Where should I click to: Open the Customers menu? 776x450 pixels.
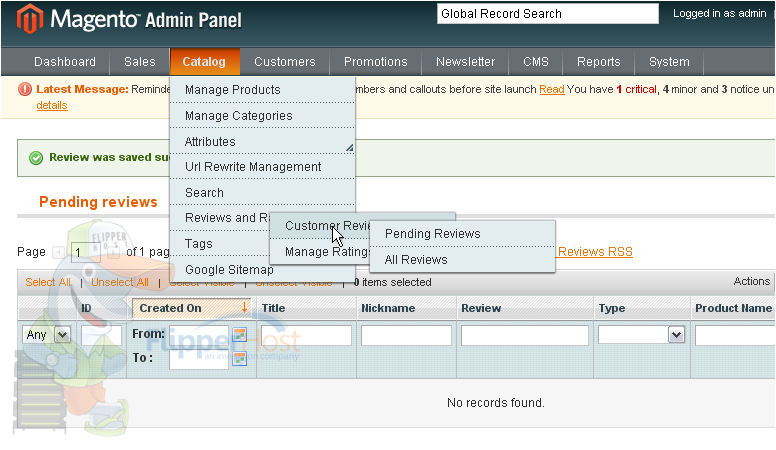coord(285,62)
